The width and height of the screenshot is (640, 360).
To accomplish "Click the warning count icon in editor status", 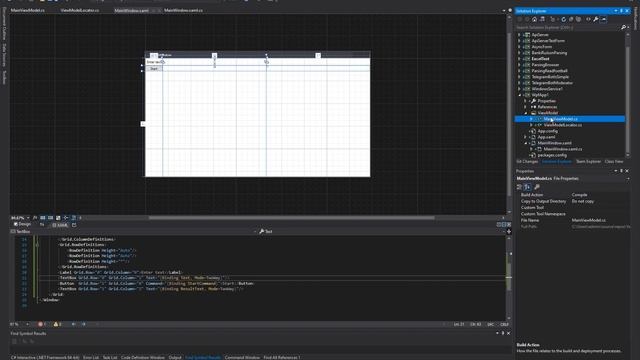I will 56,324.
